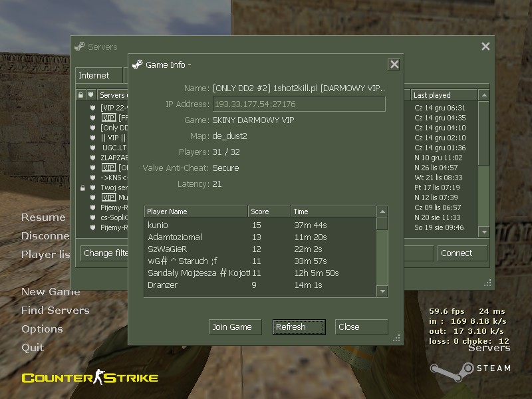Select server last played N 20 sie 11:33
532x399 pixels.
pyautogui.click(x=438, y=217)
